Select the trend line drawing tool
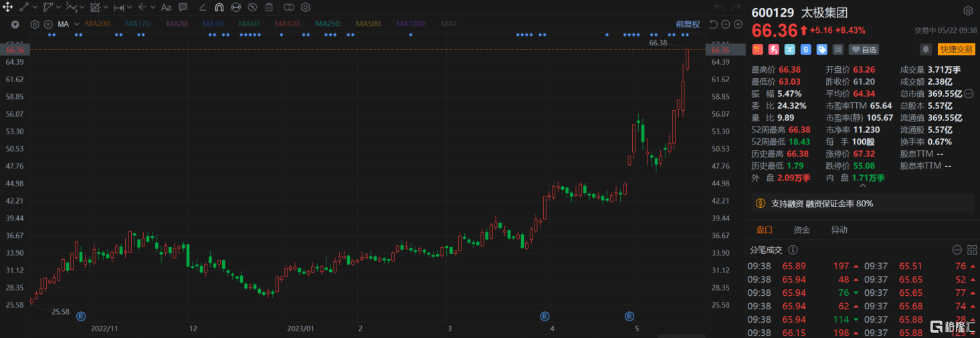The height and width of the screenshot is (338, 980). coord(24,7)
